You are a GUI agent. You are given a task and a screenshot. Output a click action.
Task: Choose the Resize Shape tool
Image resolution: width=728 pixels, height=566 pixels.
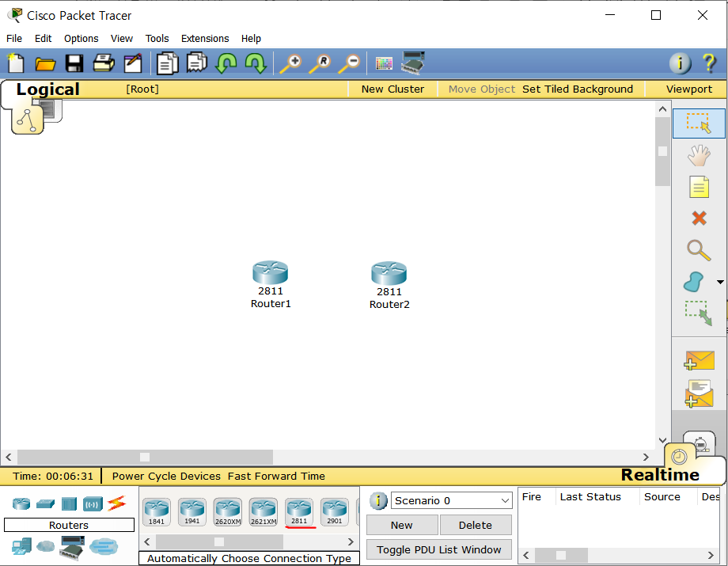(698, 313)
